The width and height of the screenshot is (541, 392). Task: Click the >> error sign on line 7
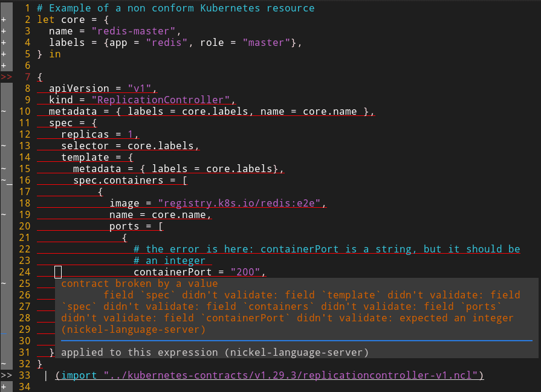(6, 77)
